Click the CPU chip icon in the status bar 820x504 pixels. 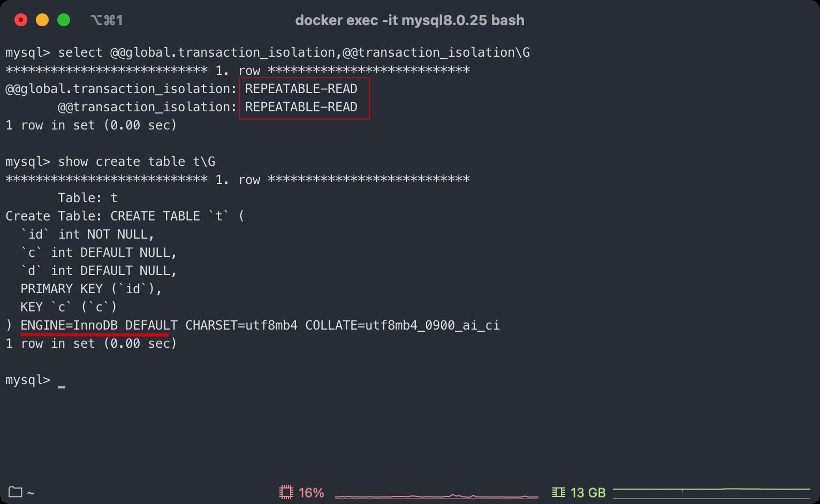[287, 492]
